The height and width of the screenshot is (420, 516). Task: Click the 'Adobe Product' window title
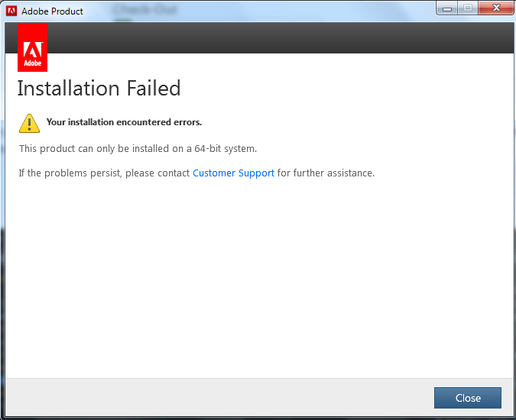point(52,11)
